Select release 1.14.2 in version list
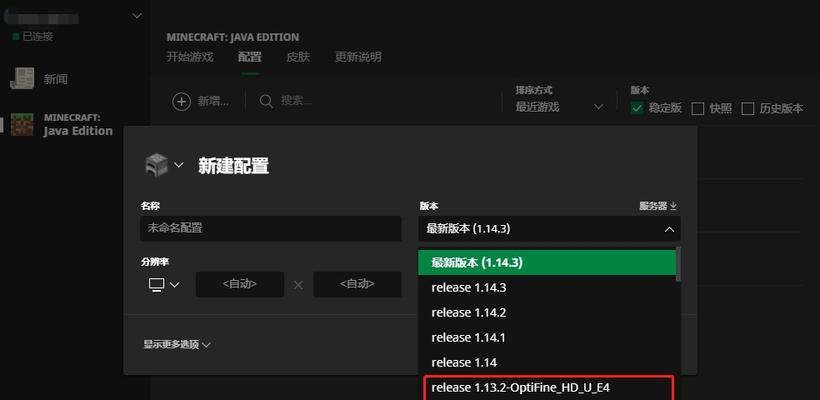The height and width of the screenshot is (400, 820). pyautogui.click(x=547, y=313)
